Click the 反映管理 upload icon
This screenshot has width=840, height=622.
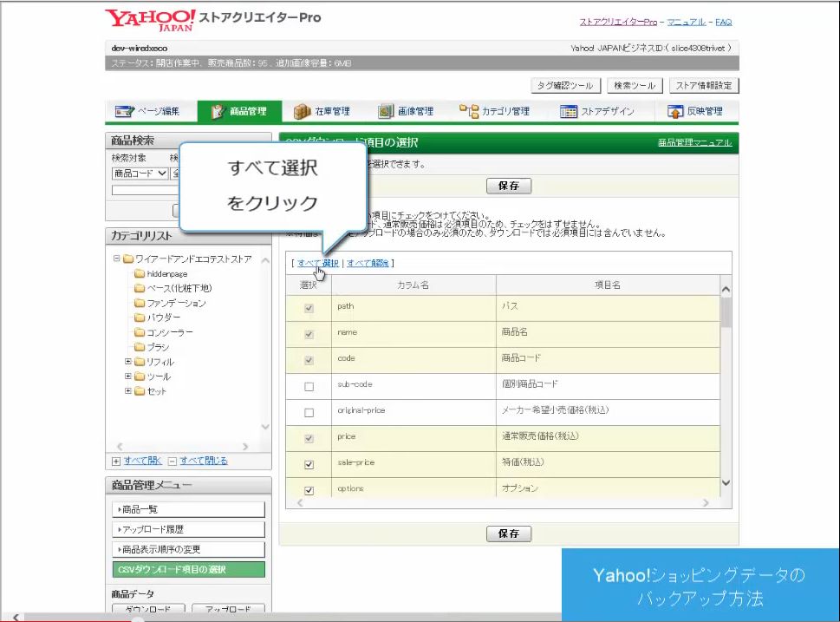tap(675, 112)
